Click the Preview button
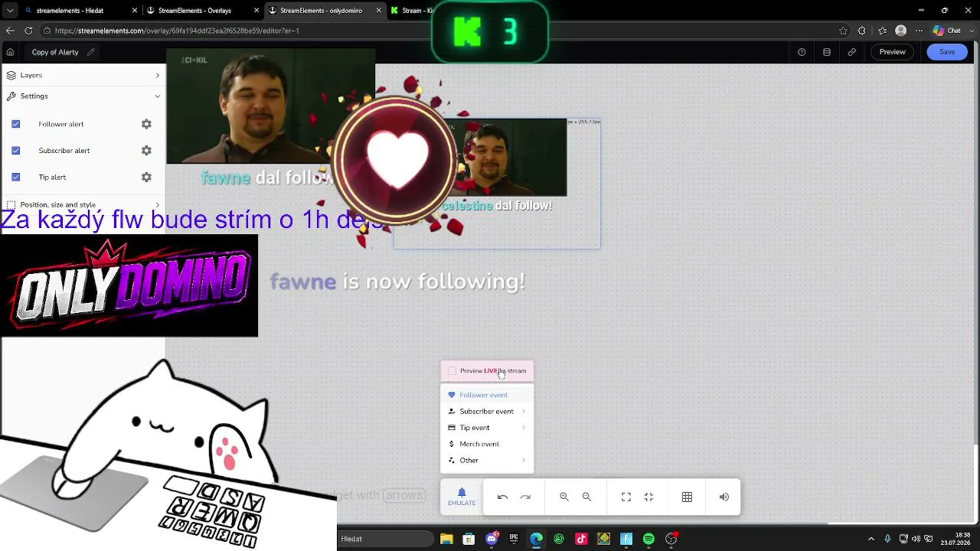 click(893, 52)
